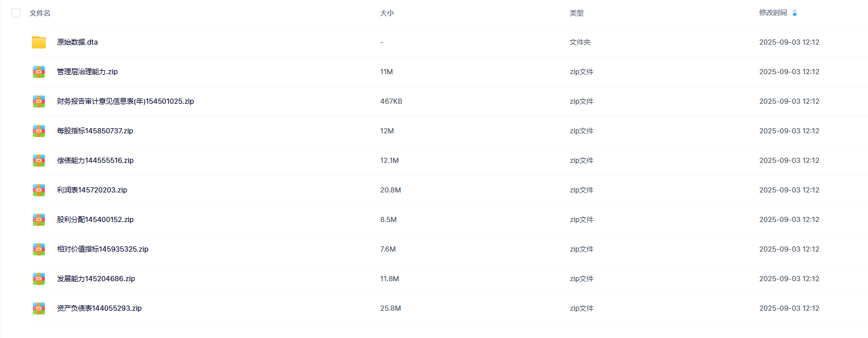Click zip icon for 每股指标145850737.zip
868x338 pixels.
(x=39, y=131)
